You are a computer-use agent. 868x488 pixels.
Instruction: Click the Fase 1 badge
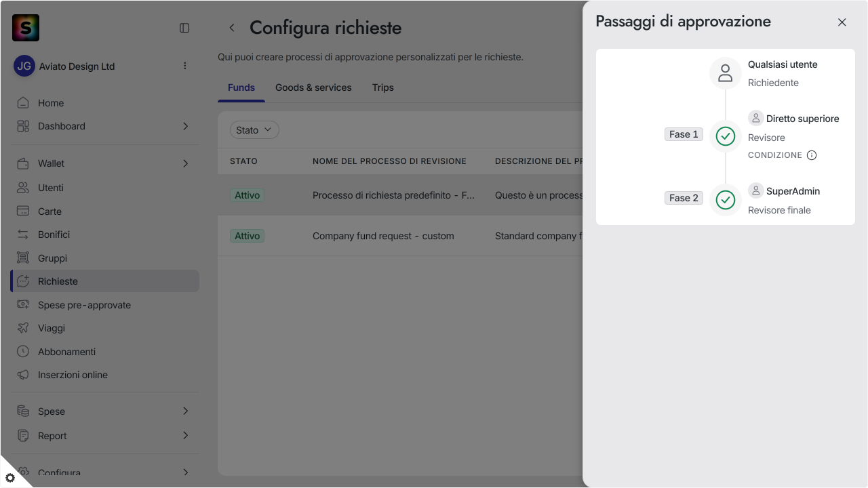click(684, 134)
